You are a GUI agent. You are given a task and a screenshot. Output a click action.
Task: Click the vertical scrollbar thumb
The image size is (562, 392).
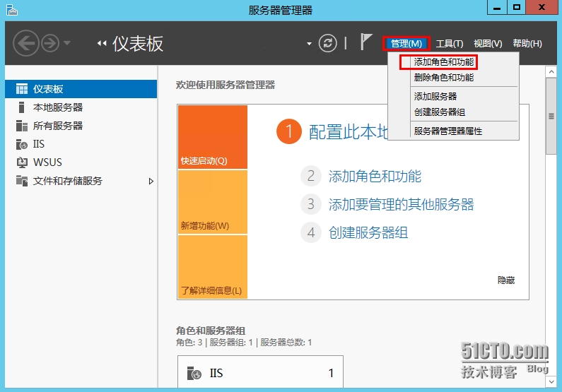tap(551, 116)
